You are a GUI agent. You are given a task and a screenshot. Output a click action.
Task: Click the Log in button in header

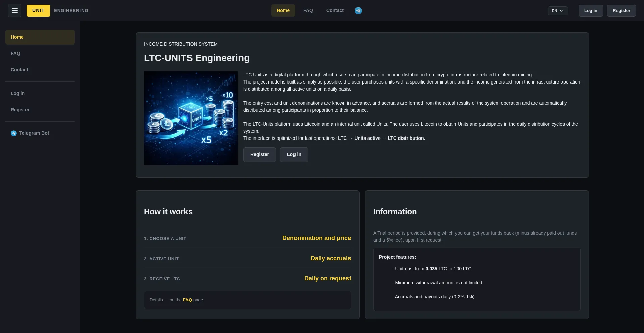(591, 11)
